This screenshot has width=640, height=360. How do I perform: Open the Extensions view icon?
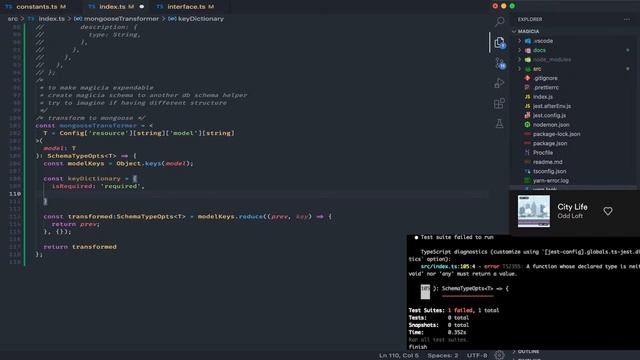[499, 103]
